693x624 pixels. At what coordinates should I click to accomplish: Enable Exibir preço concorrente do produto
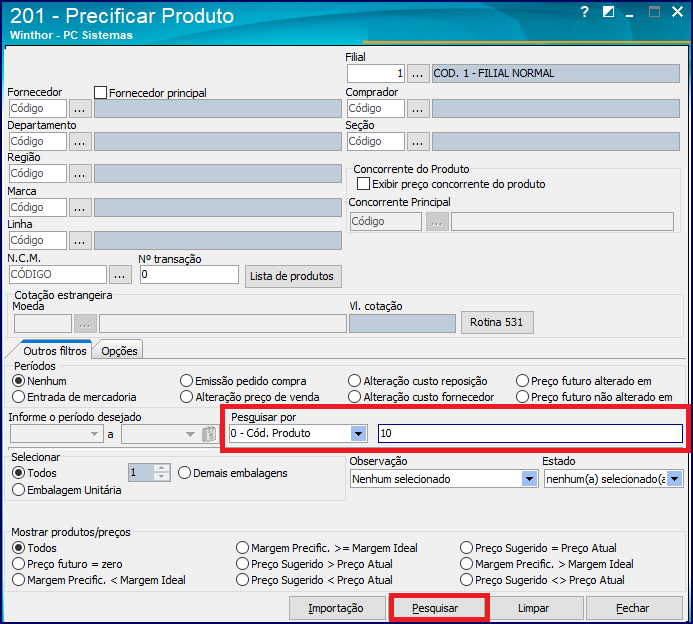coord(363,184)
